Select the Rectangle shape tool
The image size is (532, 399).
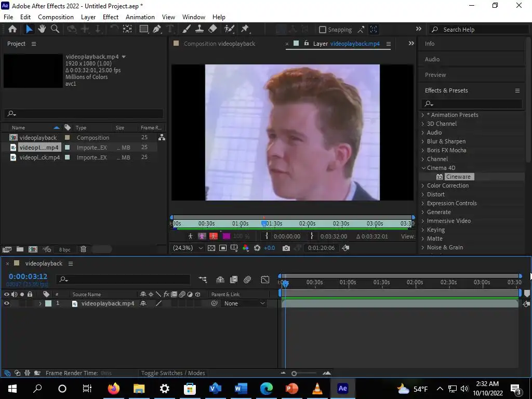tap(144, 29)
